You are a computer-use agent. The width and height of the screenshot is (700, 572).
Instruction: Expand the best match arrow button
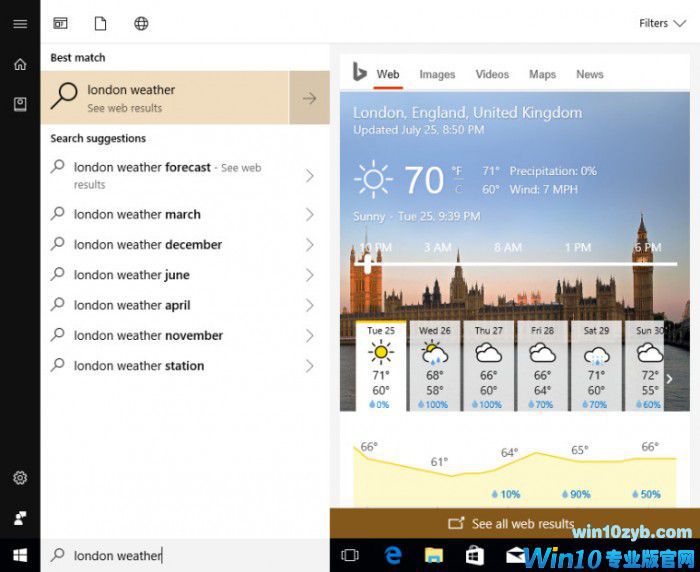point(309,98)
